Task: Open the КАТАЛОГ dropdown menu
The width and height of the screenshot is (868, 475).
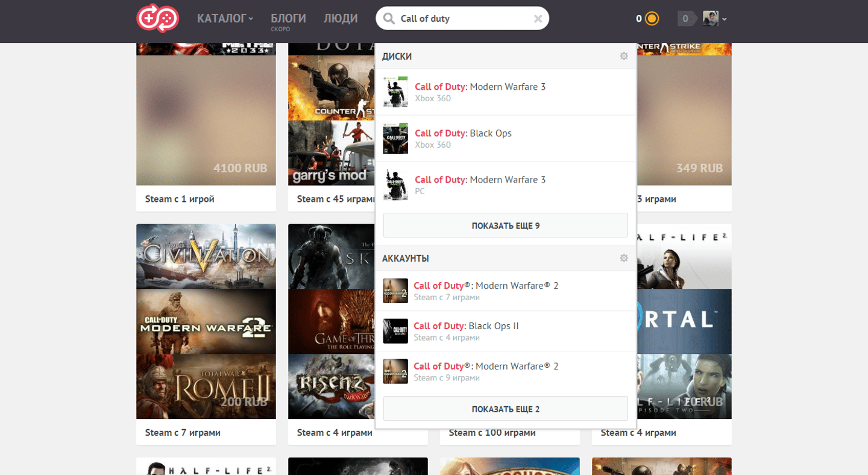Action: [225, 19]
